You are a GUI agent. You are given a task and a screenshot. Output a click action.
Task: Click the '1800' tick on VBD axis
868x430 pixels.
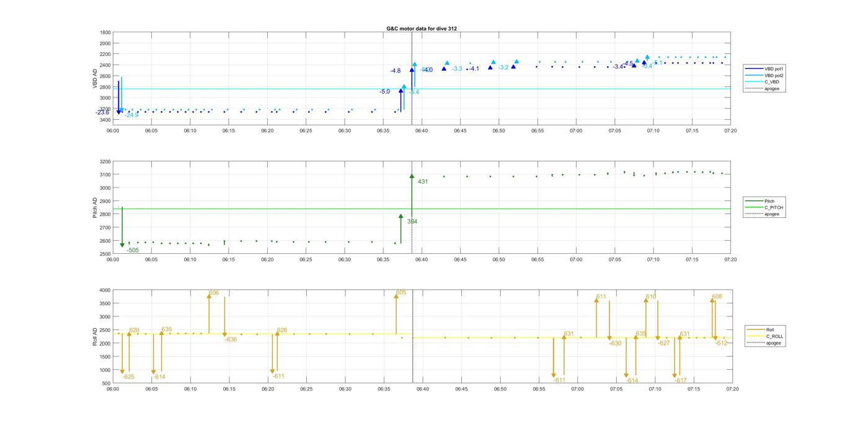click(x=105, y=32)
